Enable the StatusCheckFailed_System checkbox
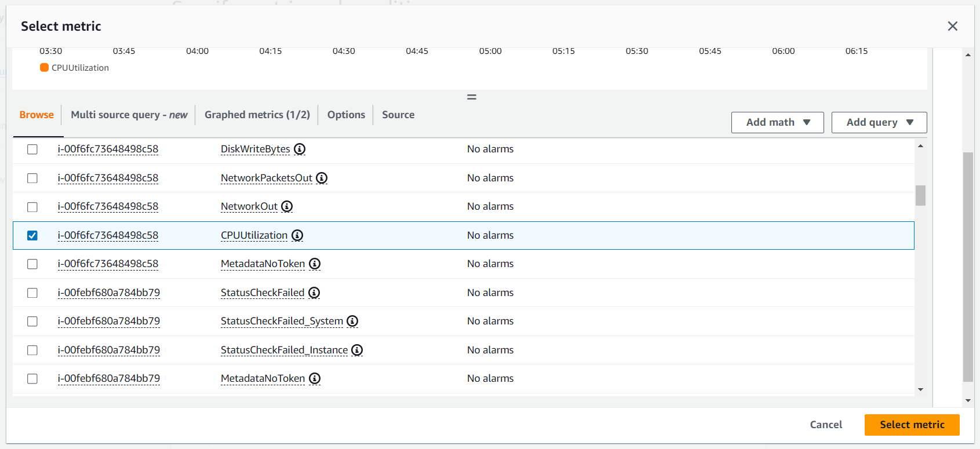 32,322
